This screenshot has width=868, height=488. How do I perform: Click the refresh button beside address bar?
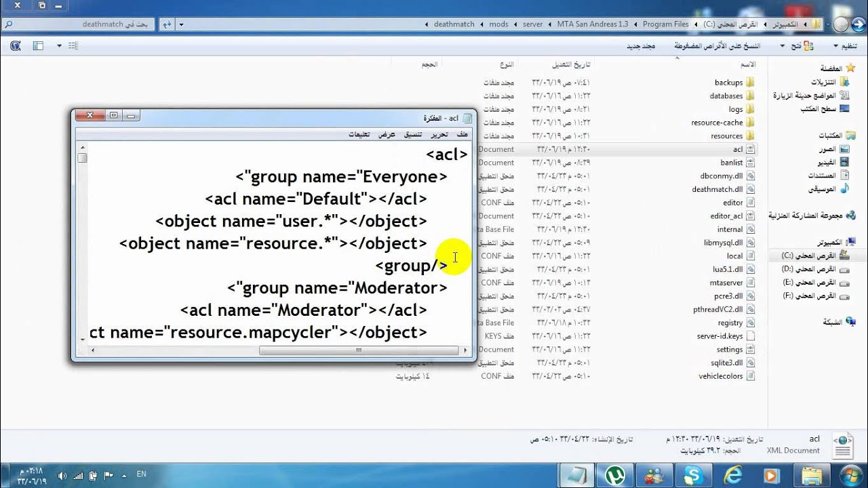click(x=167, y=24)
